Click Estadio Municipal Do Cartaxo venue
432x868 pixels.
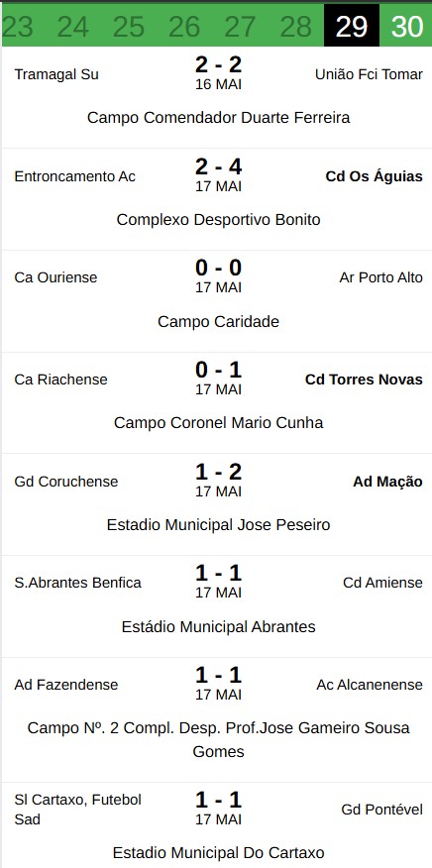[218, 852]
